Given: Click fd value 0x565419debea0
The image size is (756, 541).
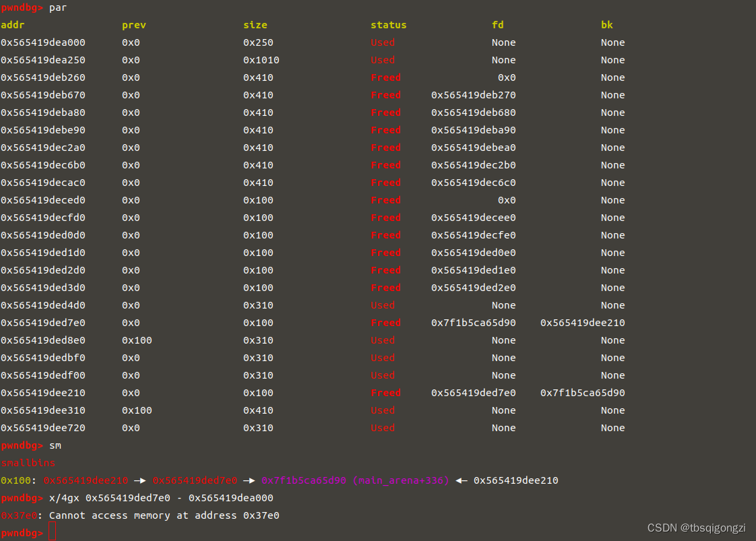Looking at the screenshot, I should (x=474, y=148).
